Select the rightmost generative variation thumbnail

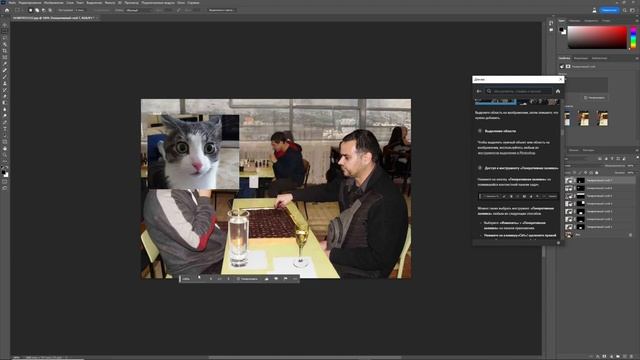pos(602,118)
